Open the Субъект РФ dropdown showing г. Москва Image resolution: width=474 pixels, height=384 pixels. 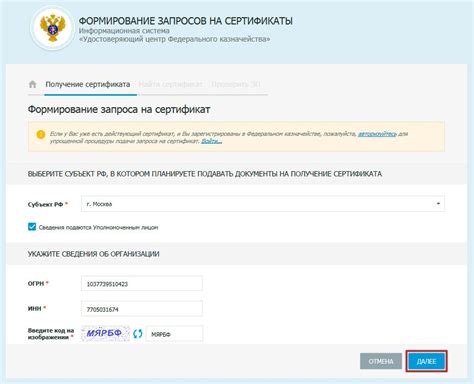pos(263,204)
